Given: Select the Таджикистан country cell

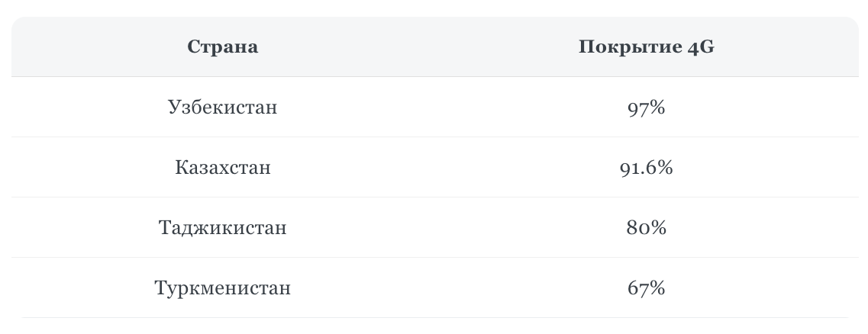Looking at the screenshot, I should pos(222,228).
